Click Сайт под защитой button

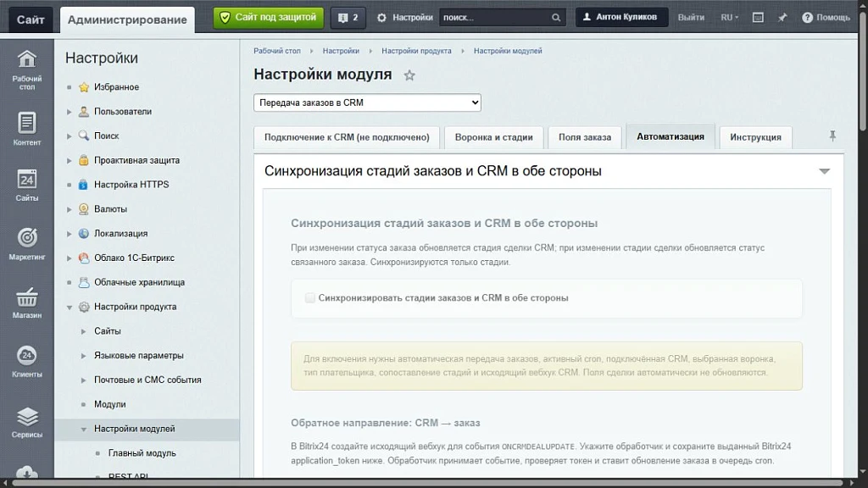pyautogui.click(x=269, y=18)
